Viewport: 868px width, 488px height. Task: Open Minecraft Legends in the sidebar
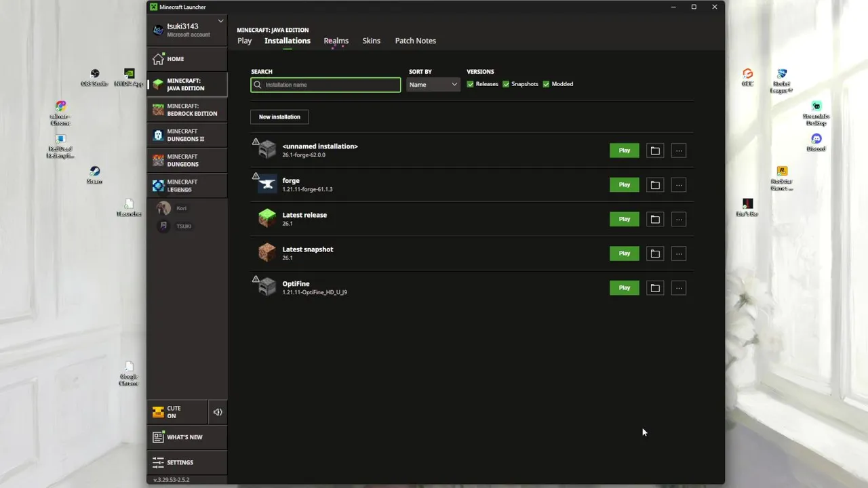[187, 185]
